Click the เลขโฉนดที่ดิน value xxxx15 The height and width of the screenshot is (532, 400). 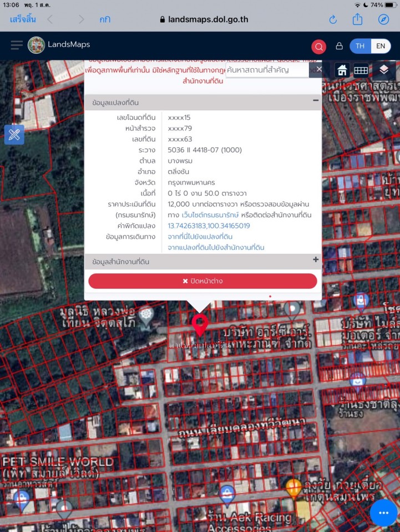pos(179,117)
